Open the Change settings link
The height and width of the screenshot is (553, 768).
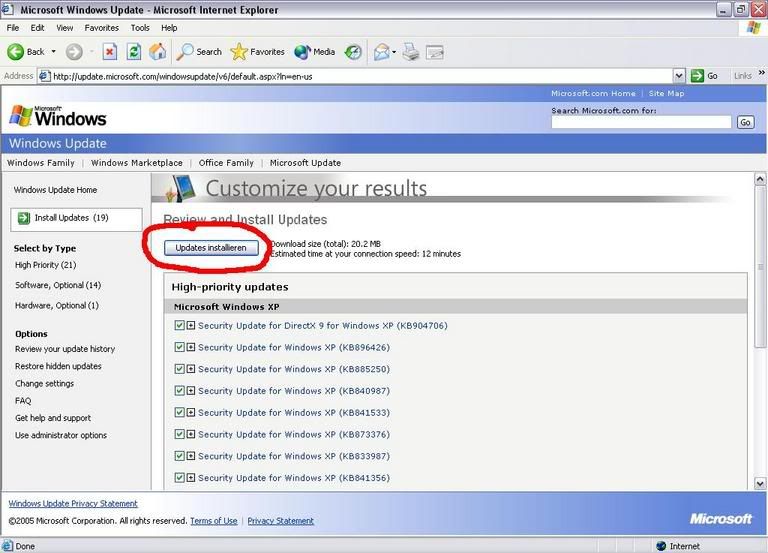click(x=44, y=384)
